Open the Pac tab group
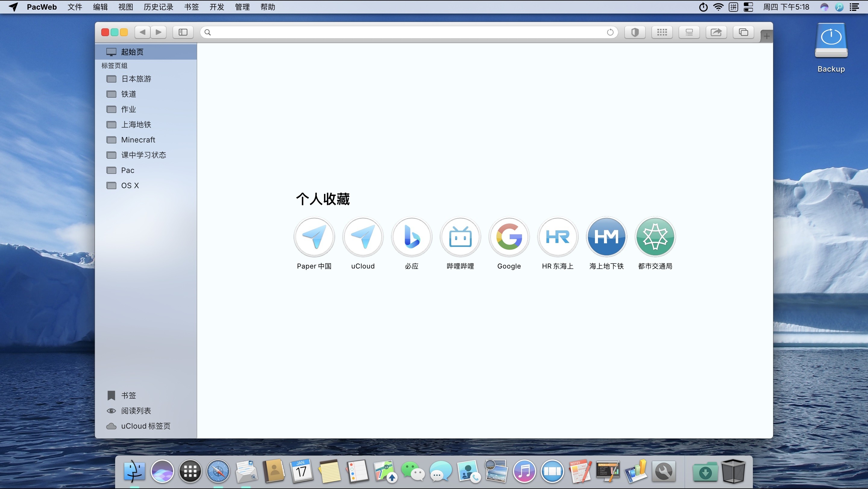 coord(146,170)
